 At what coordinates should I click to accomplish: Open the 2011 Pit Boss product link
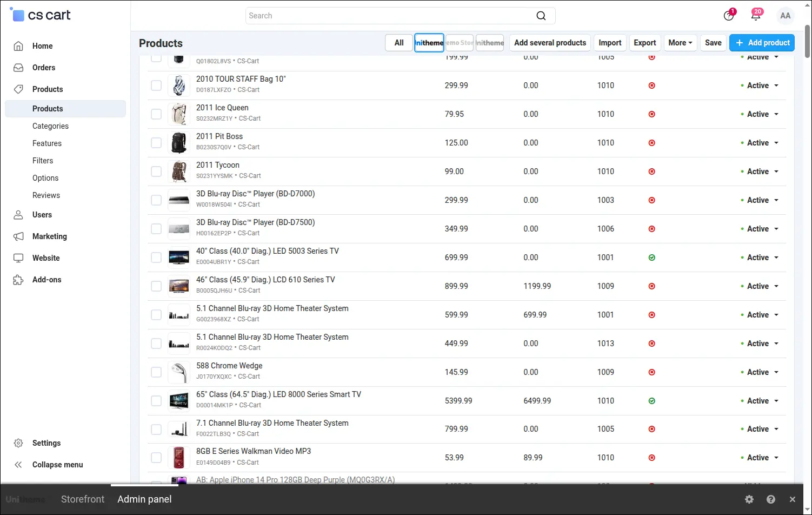point(219,136)
